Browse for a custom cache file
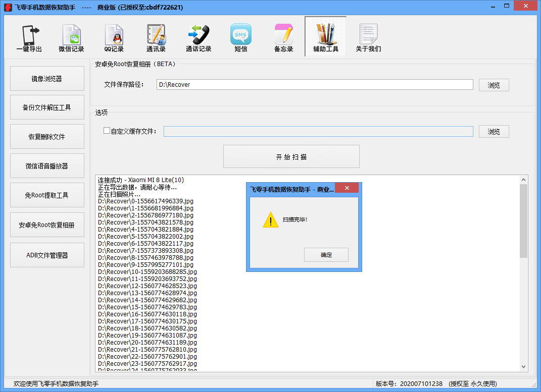Image resolution: width=541 pixels, height=392 pixels. point(494,131)
